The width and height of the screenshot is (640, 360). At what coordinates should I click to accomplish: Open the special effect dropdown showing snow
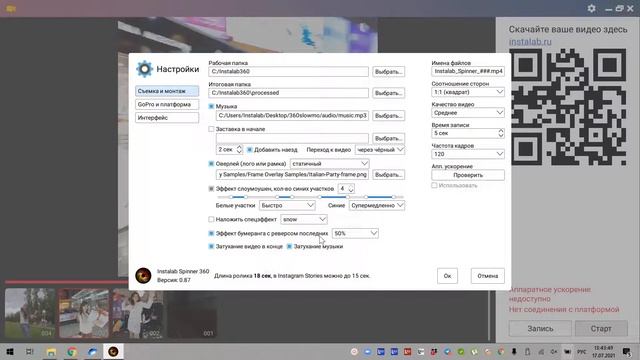tap(304, 219)
